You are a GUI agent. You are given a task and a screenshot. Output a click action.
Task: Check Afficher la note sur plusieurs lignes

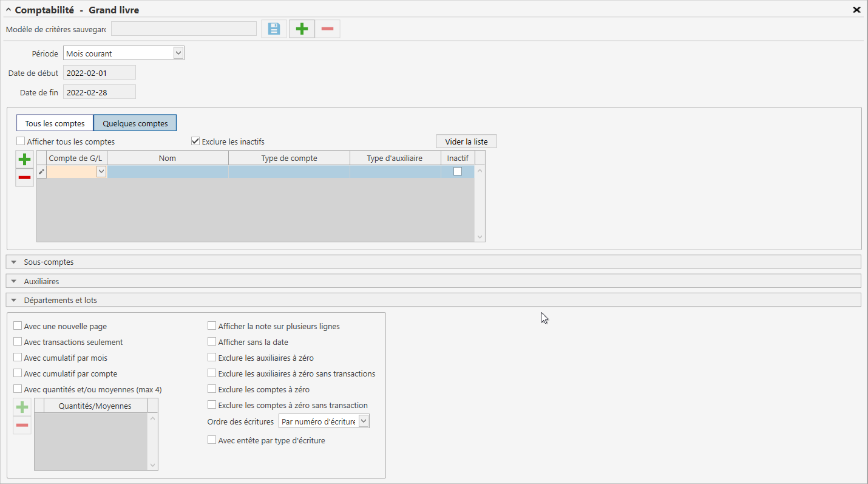pos(212,326)
